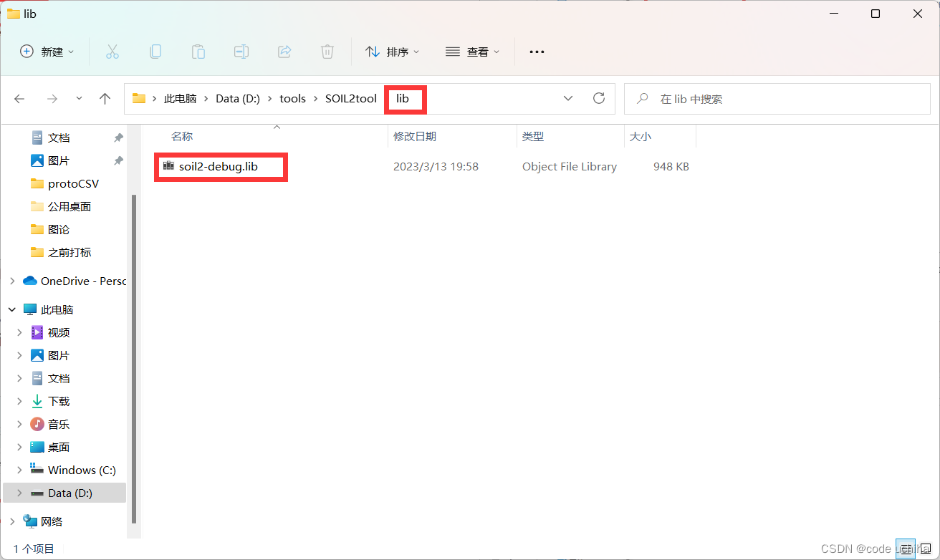Select 文档 under 此电脑
This screenshot has height=560, width=940.
59,378
